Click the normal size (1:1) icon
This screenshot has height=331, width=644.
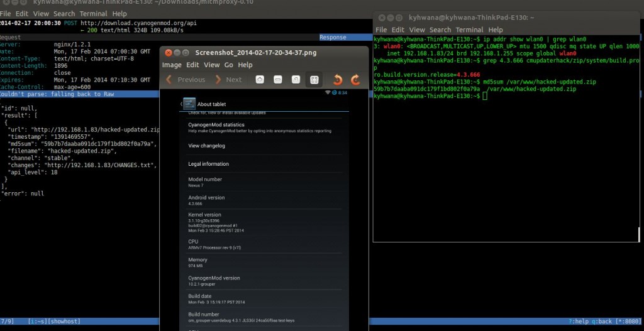click(296, 80)
